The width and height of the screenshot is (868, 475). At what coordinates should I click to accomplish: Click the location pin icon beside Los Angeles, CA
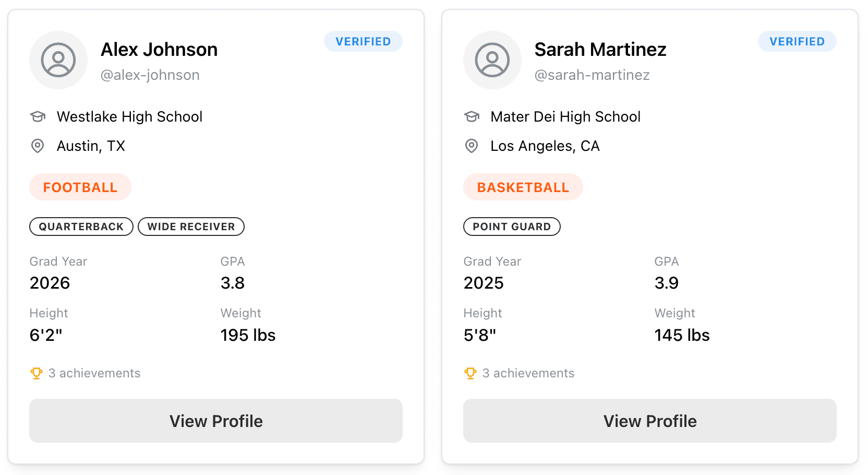[472, 146]
